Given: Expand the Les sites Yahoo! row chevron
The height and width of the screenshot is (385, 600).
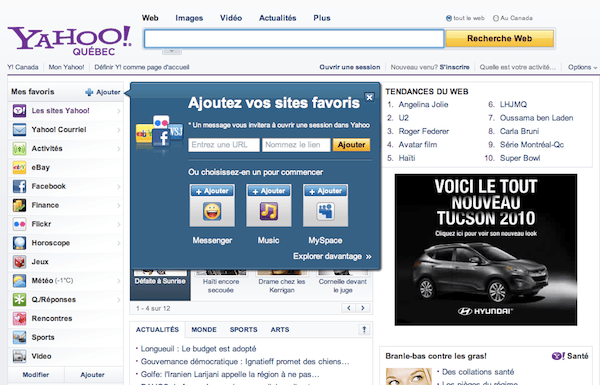Looking at the screenshot, I should (x=119, y=111).
